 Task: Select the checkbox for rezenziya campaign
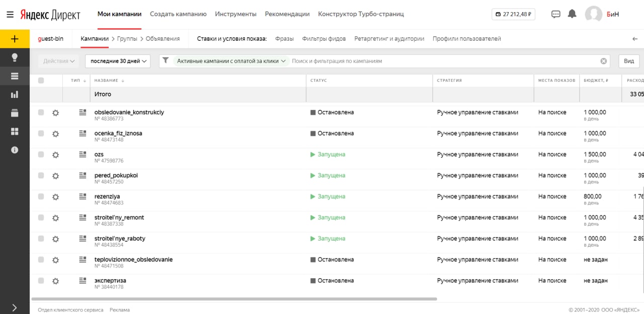tap(41, 196)
